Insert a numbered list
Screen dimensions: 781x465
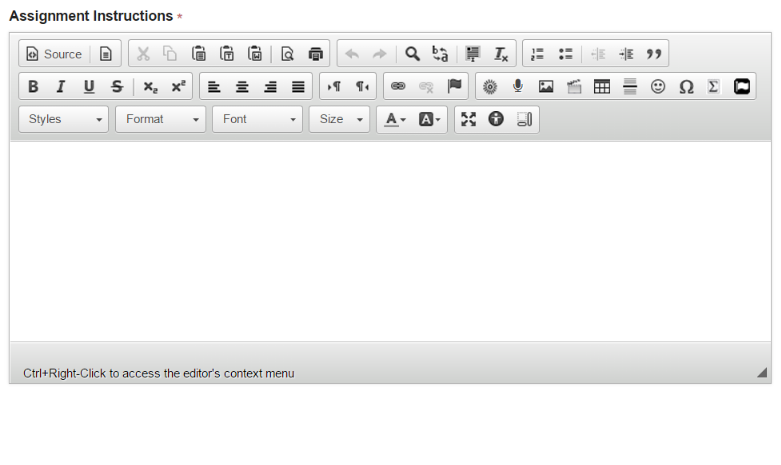click(x=537, y=54)
